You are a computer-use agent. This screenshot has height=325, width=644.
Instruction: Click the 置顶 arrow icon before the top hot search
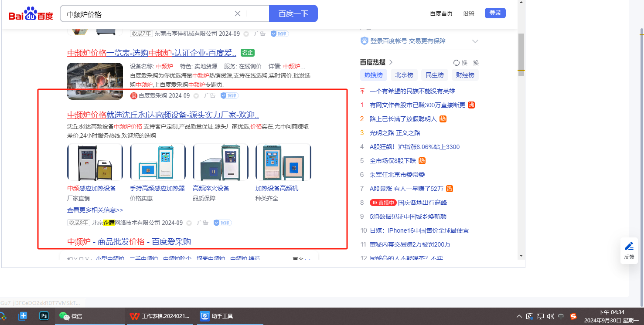pyautogui.click(x=362, y=91)
